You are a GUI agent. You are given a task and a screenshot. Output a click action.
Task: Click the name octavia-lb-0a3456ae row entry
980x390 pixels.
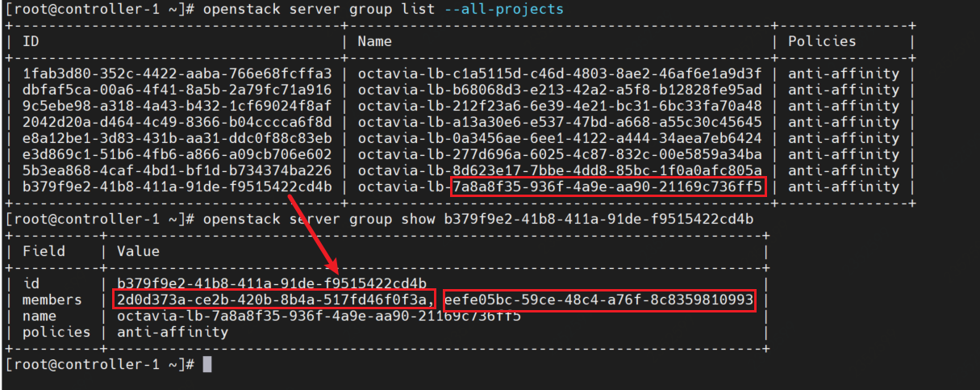[560, 138]
